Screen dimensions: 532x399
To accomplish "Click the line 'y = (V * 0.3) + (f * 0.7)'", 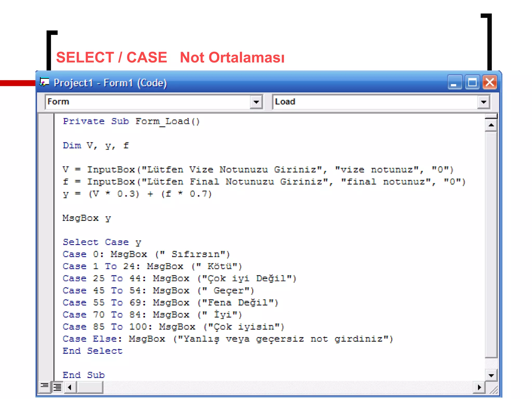I will (137, 194).
